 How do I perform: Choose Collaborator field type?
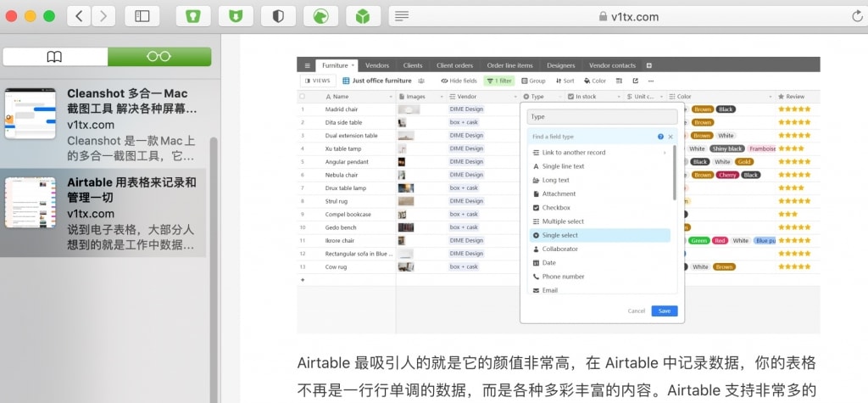click(599, 249)
